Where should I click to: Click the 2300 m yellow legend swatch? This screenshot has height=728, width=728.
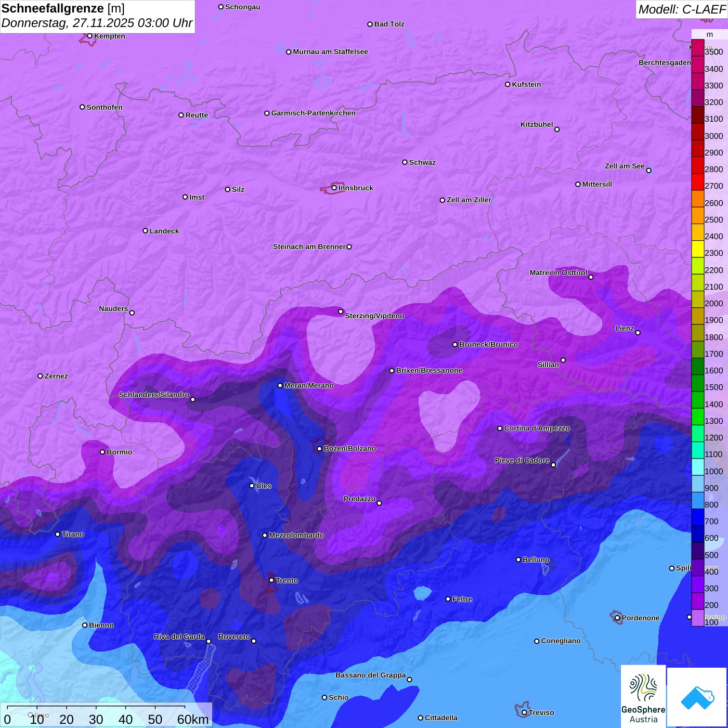(x=698, y=249)
